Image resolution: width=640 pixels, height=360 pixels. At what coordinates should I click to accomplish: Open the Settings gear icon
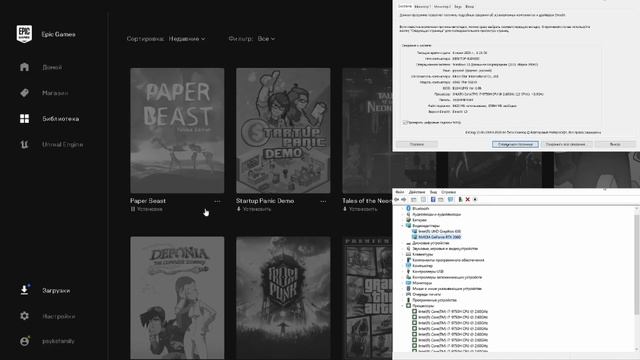point(24,316)
